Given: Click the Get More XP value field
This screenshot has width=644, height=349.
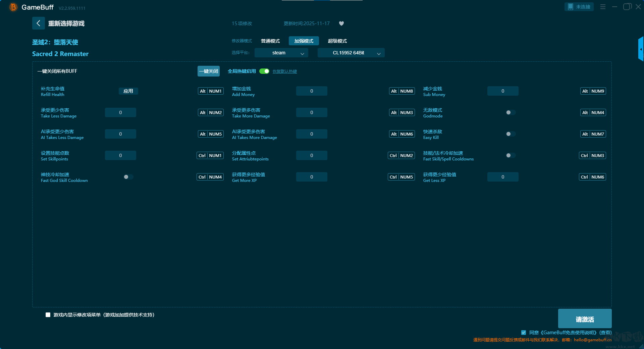Looking at the screenshot, I should [312, 177].
